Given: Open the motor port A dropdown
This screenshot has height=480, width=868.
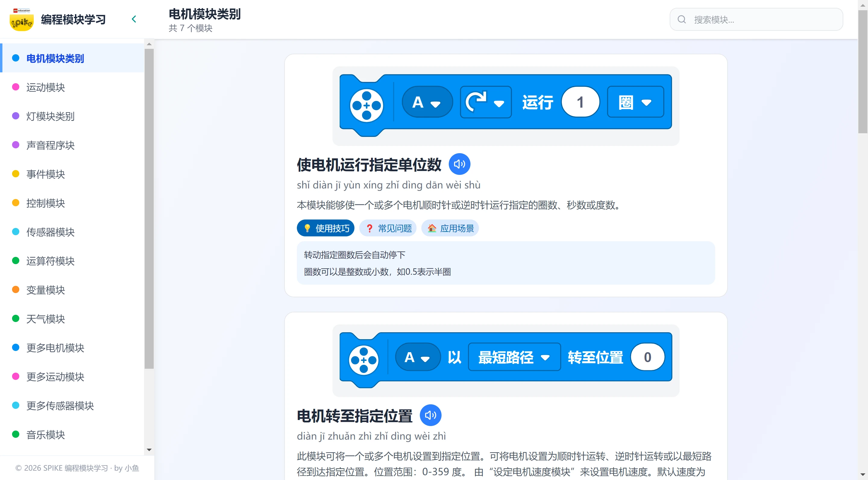Looking at the screenshot, I should tap(427, 102).
